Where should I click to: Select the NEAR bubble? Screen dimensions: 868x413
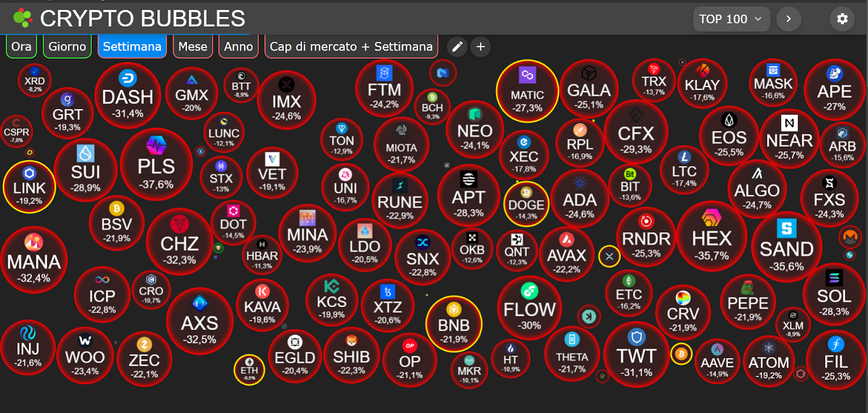click(789, 138)
